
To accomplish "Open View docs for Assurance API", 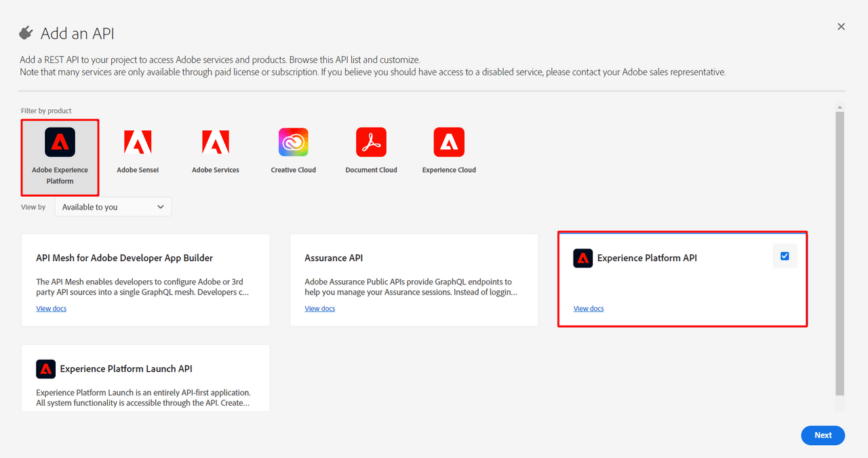I will pyautogui.click(x=320, y=309).
